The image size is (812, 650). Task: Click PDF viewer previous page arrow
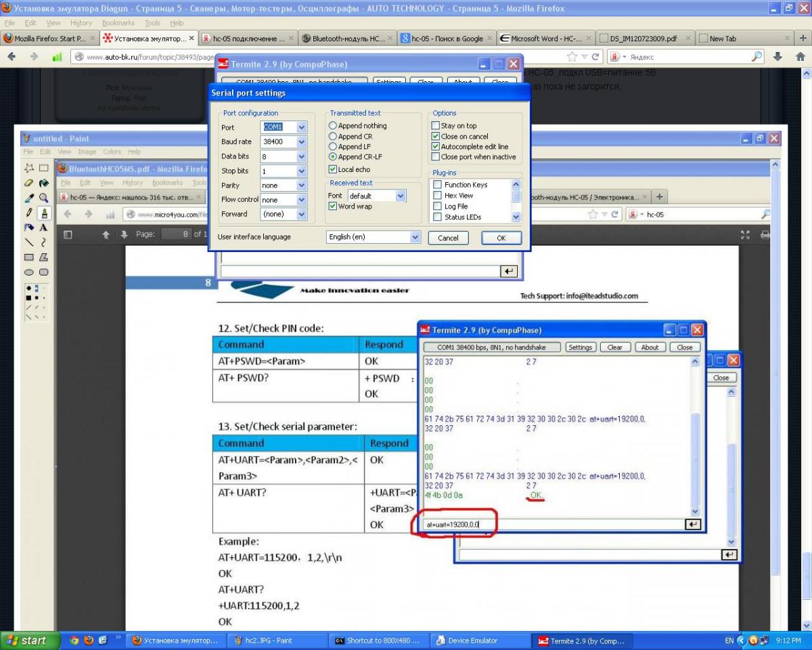pos(106,234)
